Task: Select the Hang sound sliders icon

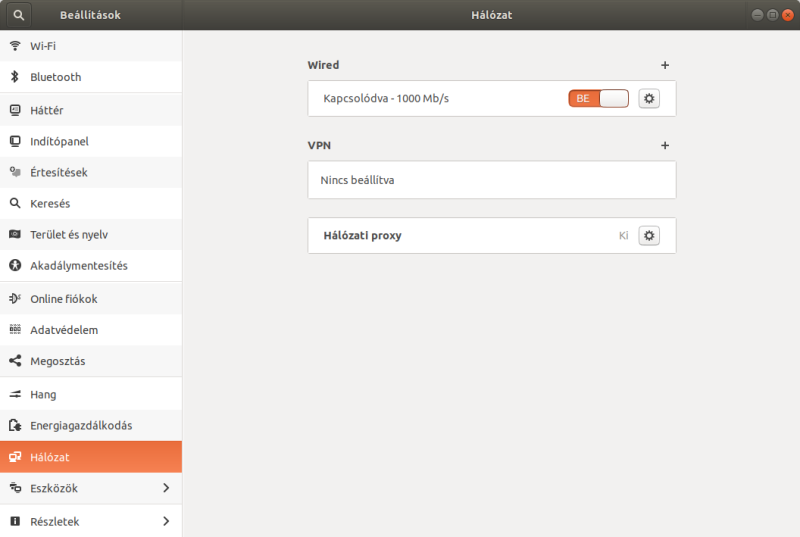Action: (x=15, y=394)
